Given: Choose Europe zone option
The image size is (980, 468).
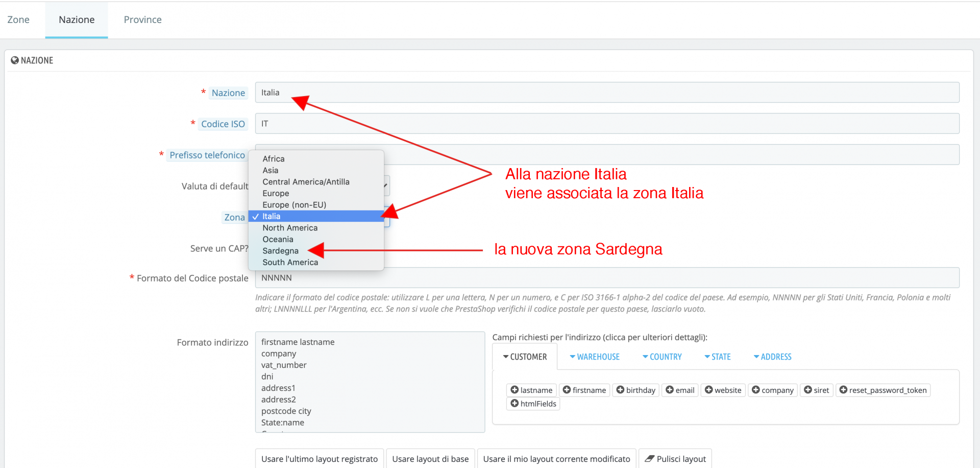Looking at the screenshot, I should (x=316, y=193).
